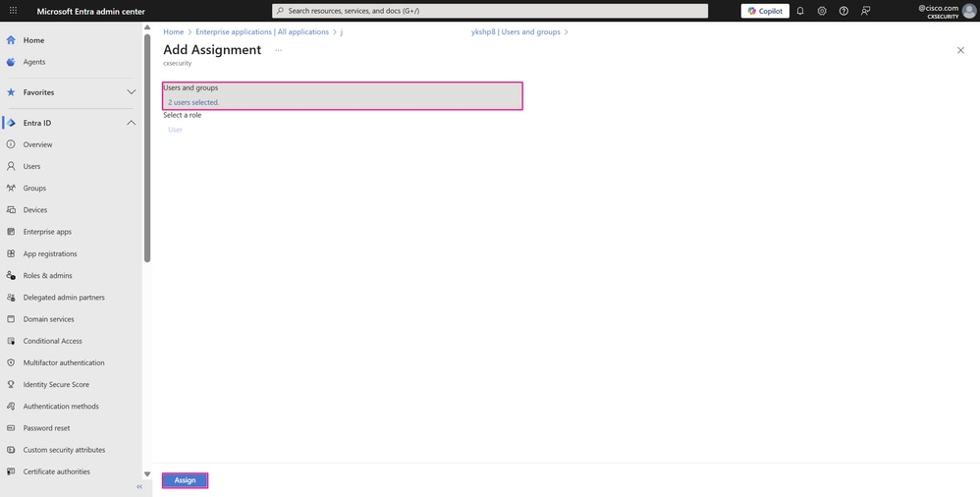Click the Groups people icon
This screenshot has width=980, height=497.
[x=11, y=189]
